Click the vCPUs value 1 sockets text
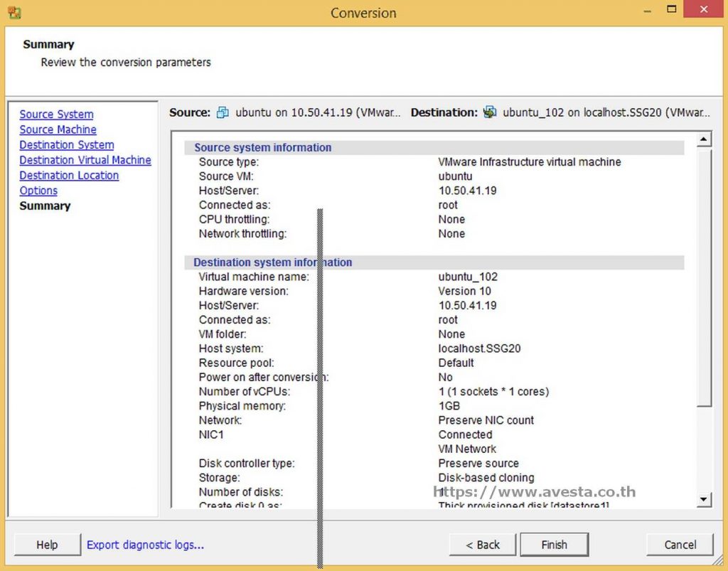The image size is (728, 571). (493, 392)
